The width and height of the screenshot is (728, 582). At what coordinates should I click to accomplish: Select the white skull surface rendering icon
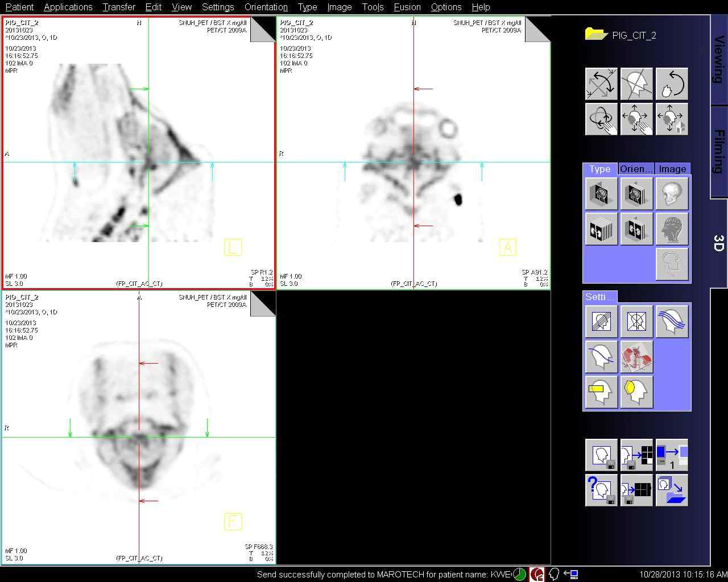tap(672, 194)
